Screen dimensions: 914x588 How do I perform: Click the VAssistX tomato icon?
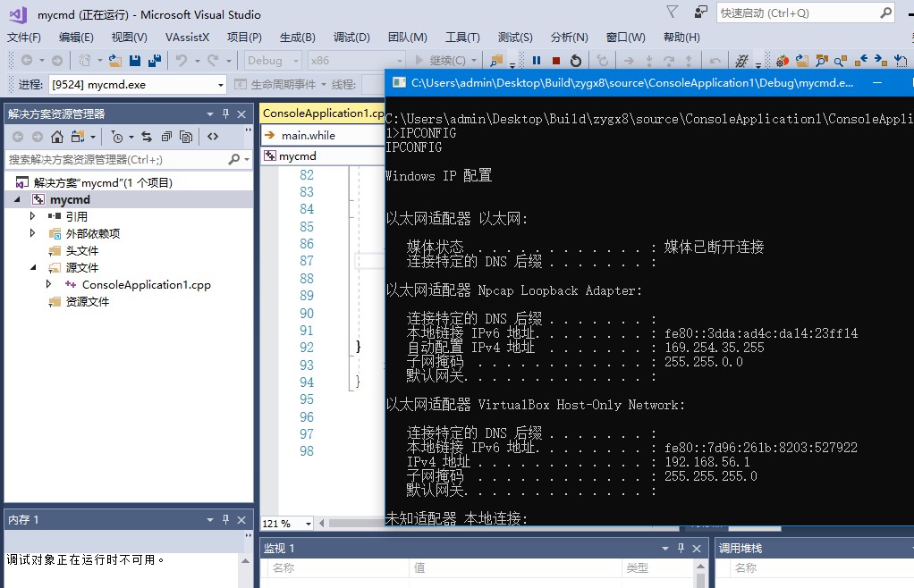(x=783, y=61)
